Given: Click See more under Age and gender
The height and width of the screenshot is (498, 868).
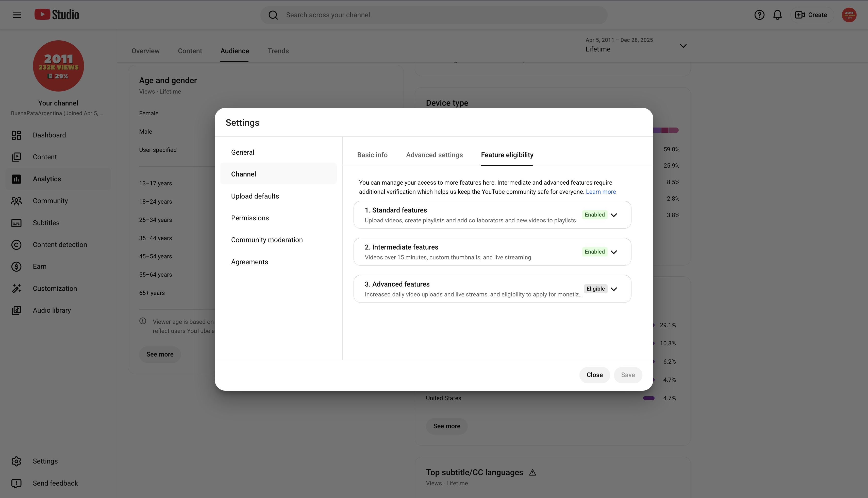Looking at the screenshot, I should point(160,354).
